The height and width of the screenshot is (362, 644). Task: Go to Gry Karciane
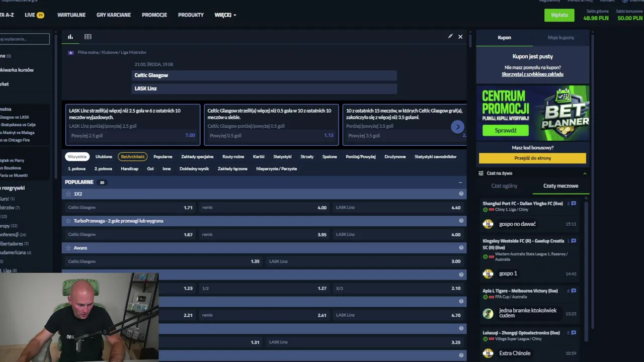tap(114, 15)
